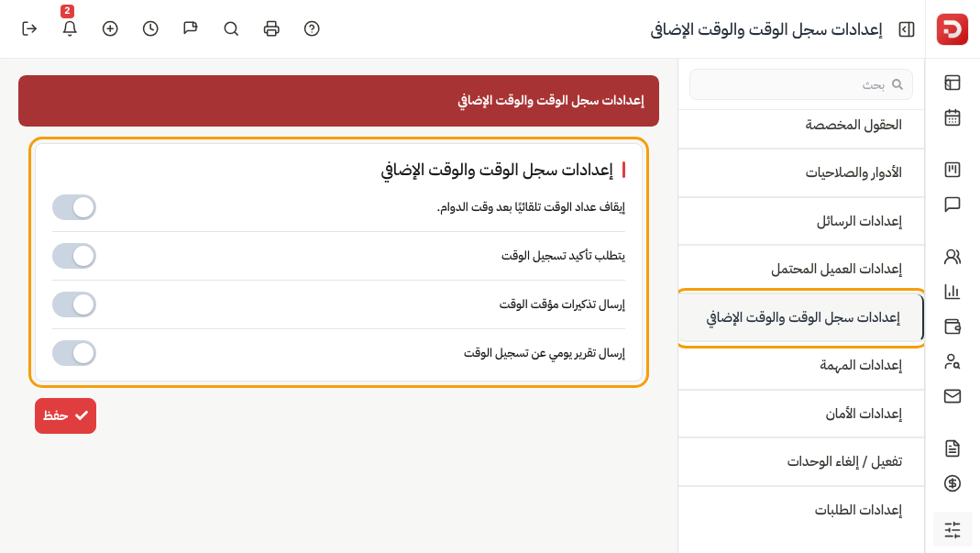Click the plus circle add icon

(110, 28)
